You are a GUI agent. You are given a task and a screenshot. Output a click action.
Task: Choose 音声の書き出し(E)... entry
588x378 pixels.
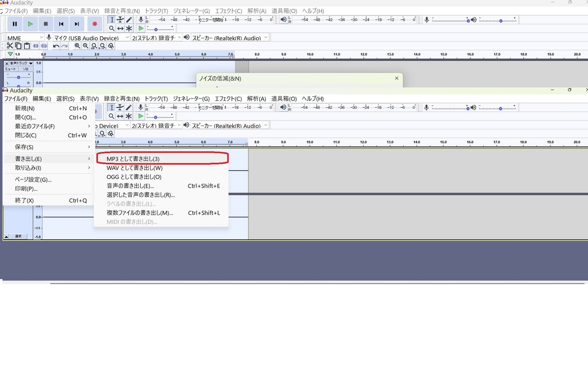pos(161,186)
